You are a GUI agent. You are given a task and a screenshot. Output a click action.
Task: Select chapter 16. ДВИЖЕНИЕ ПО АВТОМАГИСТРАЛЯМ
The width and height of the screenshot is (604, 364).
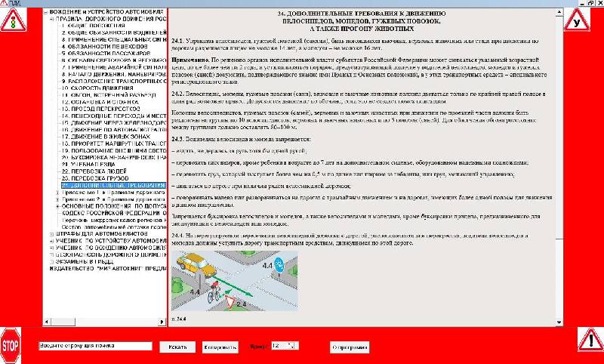(114, 129)
